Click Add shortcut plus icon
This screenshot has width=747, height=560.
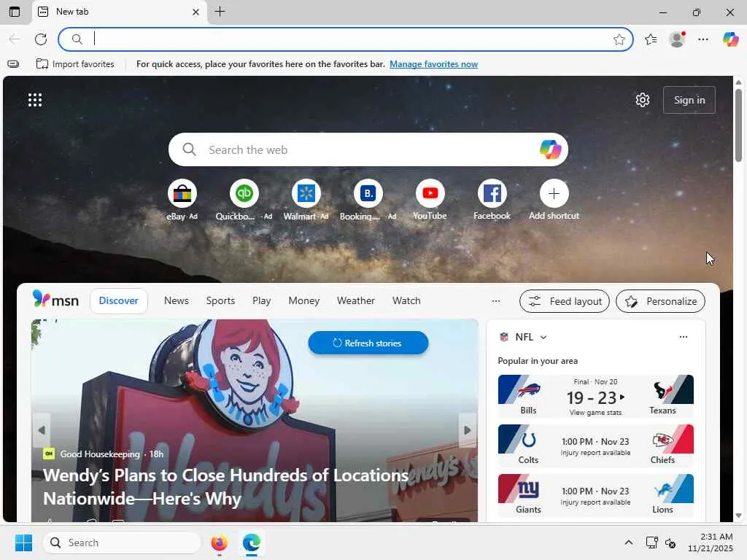(554, 193)
